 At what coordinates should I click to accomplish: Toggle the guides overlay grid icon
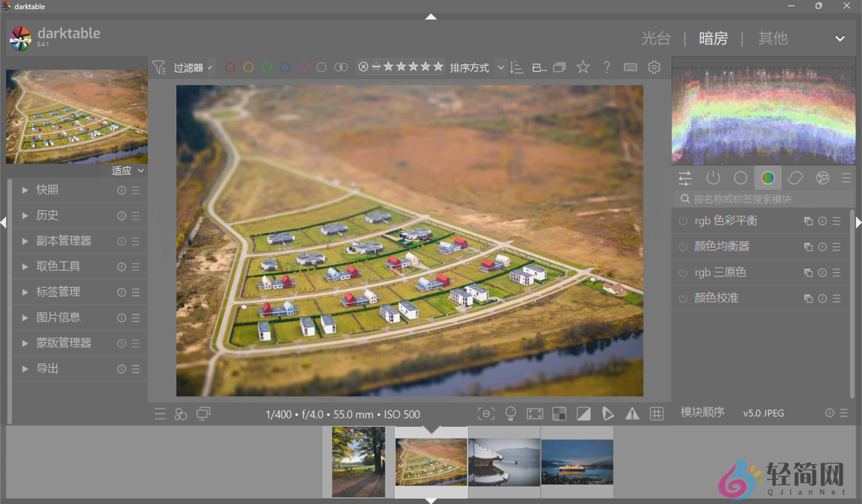coord(656,414)
